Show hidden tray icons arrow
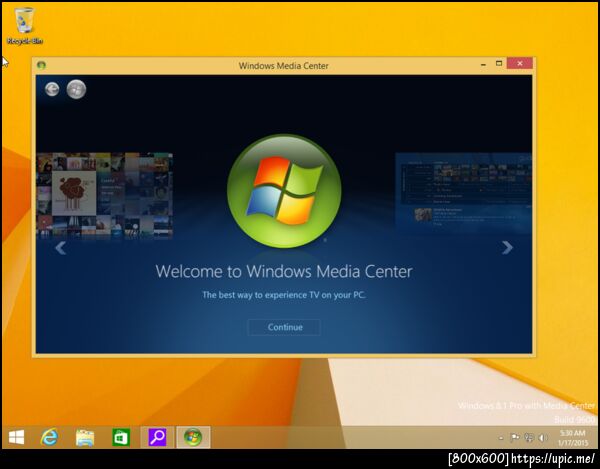The image size is (600, 469). point(501,438)
